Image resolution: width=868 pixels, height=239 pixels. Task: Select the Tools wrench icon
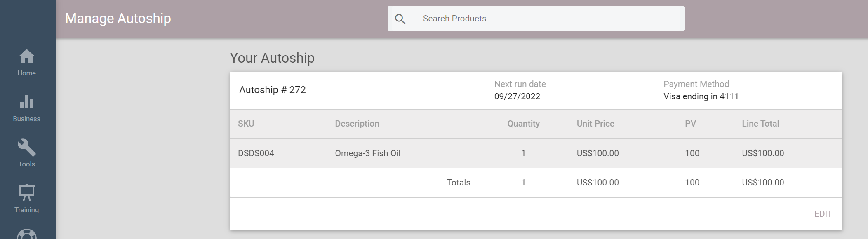coord(26,148)
